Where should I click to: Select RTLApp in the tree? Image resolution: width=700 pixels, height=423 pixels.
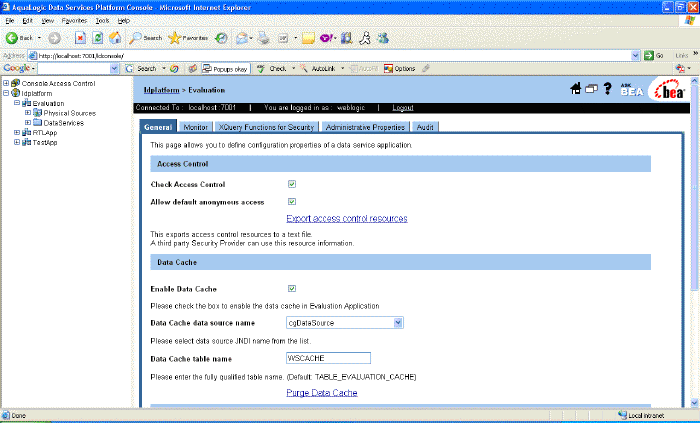pos(45,133)
